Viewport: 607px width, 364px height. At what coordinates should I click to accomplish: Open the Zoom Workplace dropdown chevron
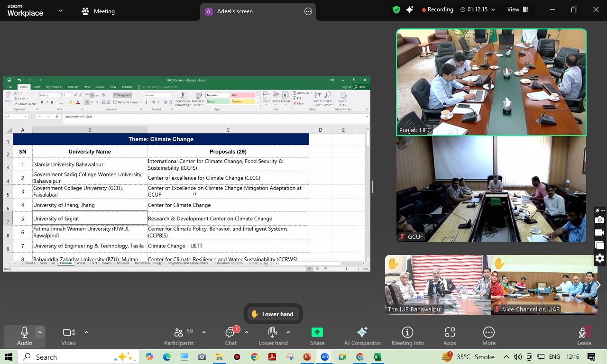(x=61, y=10)
